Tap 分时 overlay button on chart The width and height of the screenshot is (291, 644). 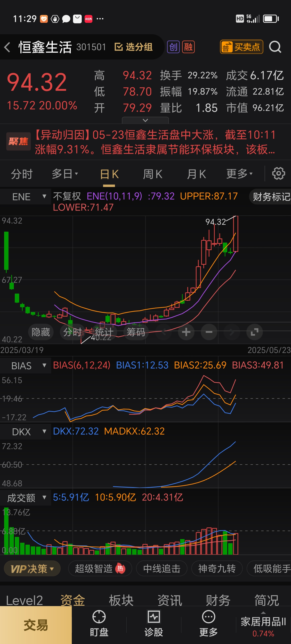coord(73,332)
